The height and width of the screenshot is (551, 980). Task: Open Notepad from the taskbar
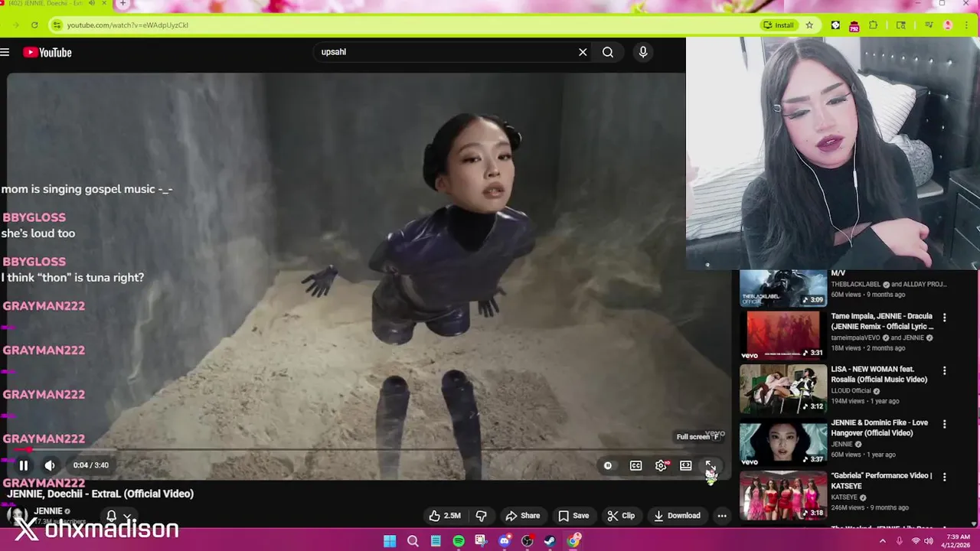[x=436, y=541]
